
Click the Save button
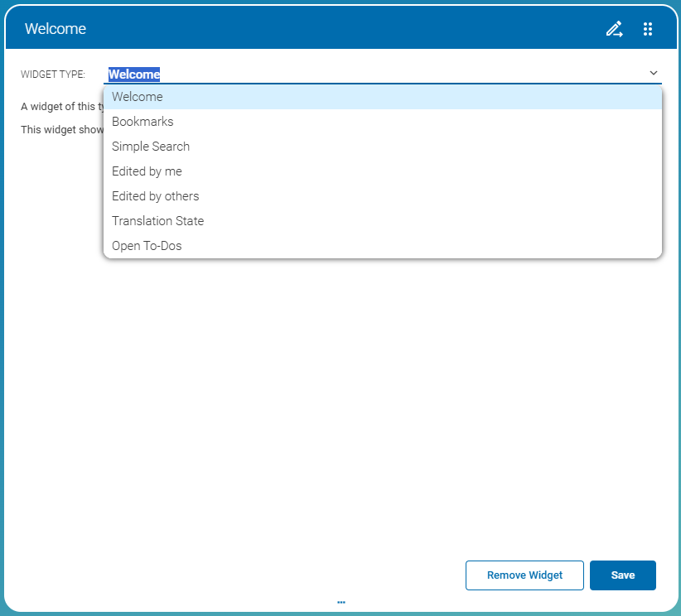coord(622,575)
